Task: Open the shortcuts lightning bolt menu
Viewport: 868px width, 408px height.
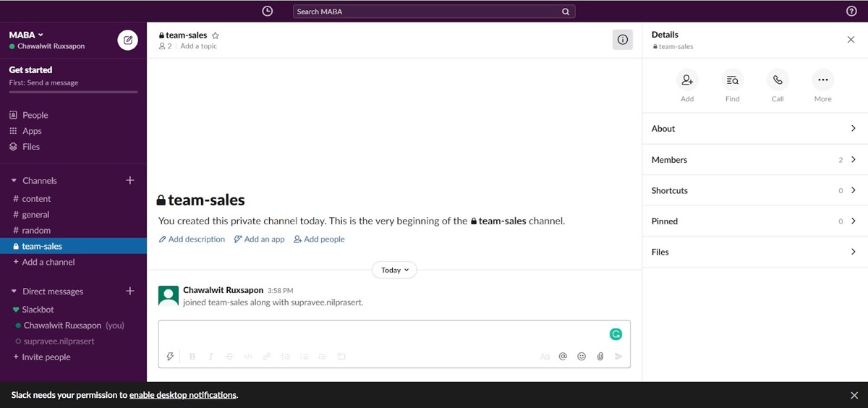Action: [170, 357]
